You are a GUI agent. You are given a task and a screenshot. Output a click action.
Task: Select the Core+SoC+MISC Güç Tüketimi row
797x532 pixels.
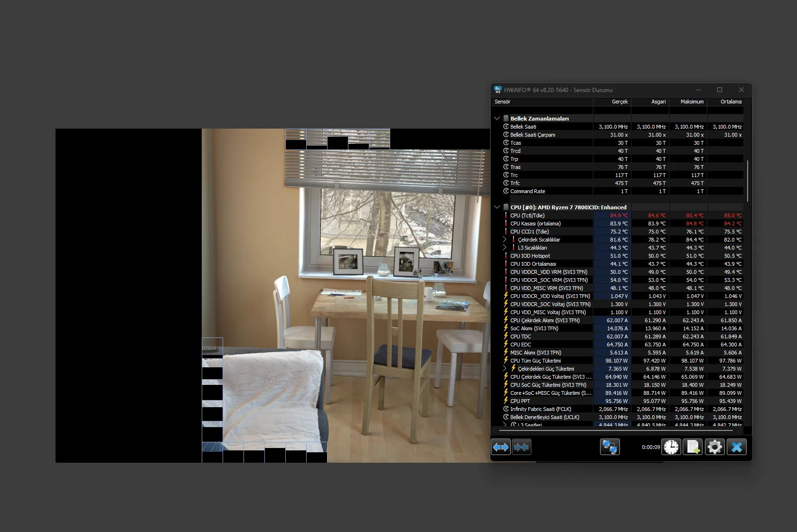(x=618, y=393)
